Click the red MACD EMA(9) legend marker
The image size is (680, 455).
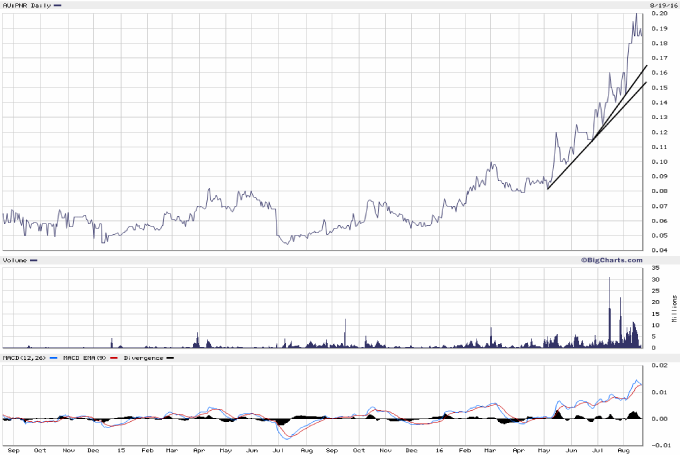click(x=114, y=357)
